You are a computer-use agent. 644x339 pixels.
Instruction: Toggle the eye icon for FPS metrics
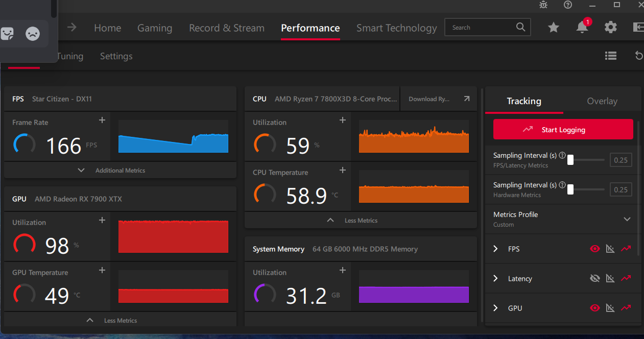[x=594, y=249]
